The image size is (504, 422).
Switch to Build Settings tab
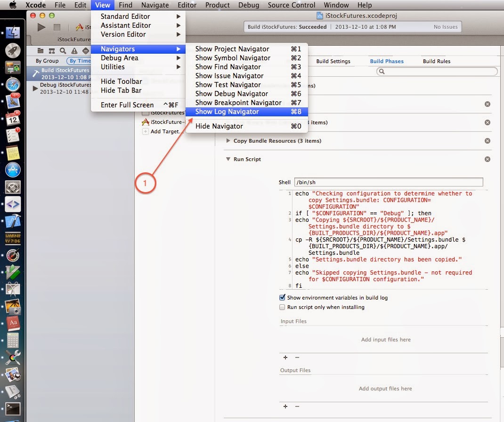(333, 61)
